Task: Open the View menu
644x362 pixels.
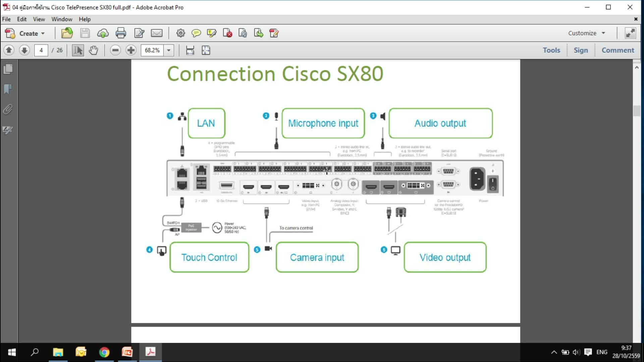Action: (x=39, y=19)
